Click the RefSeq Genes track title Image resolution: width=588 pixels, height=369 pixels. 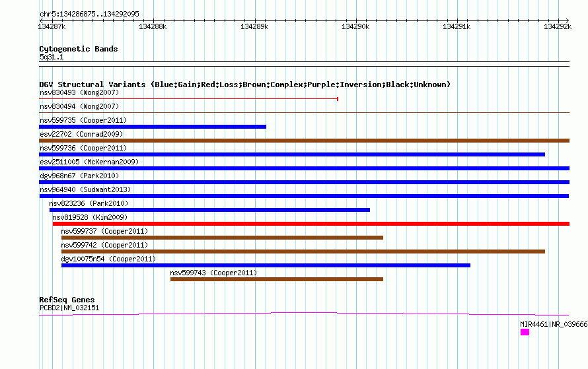click(x=67, y=300)
